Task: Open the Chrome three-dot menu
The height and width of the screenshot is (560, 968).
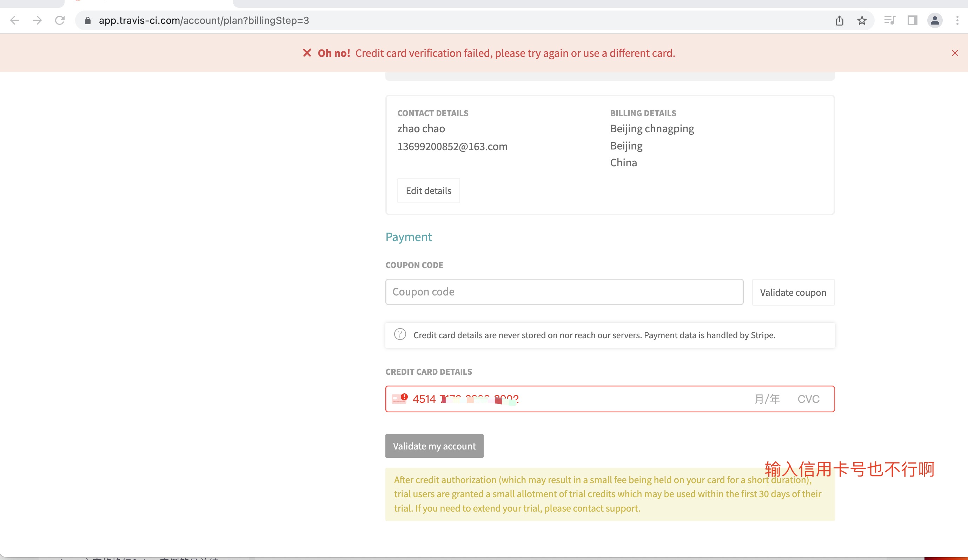Action: pos(957,20)
